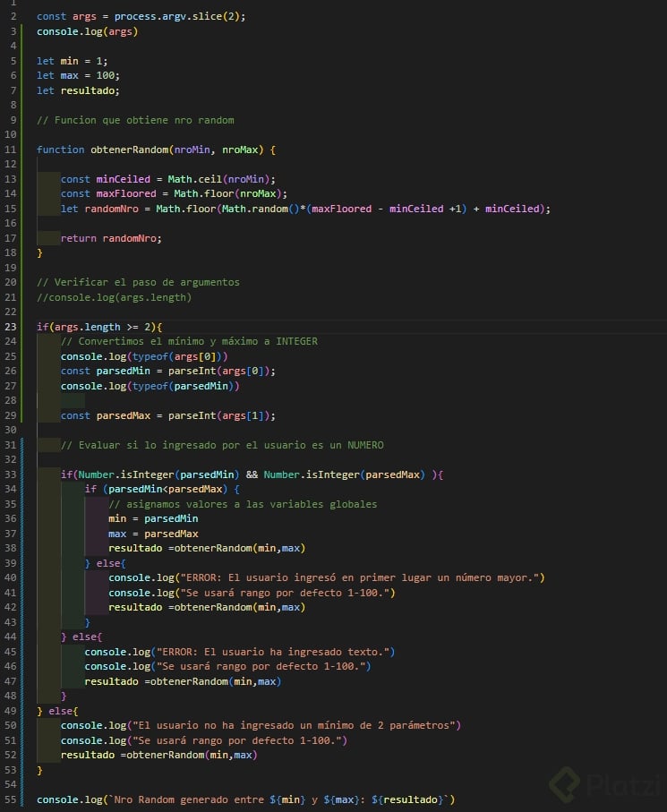The height and width of the screenshot is (812, 667).
Task: Click 'min = parsedMin' assignment
Action: pos(153,518)
